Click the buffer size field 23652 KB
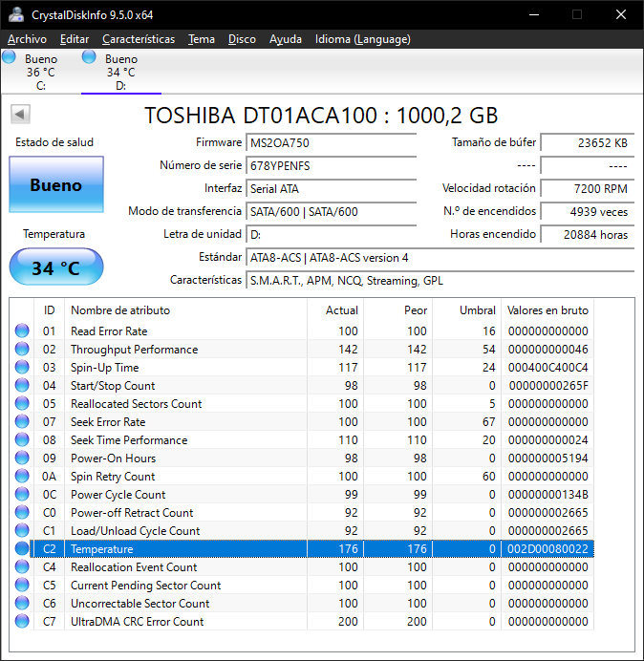Viewport: 644px width, 661px height. [587, 142]
